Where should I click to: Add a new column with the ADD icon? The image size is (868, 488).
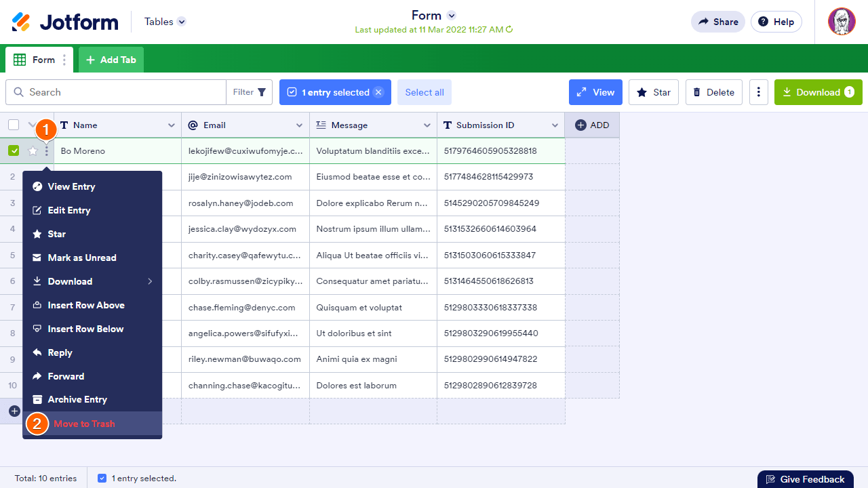pos(591,125)
